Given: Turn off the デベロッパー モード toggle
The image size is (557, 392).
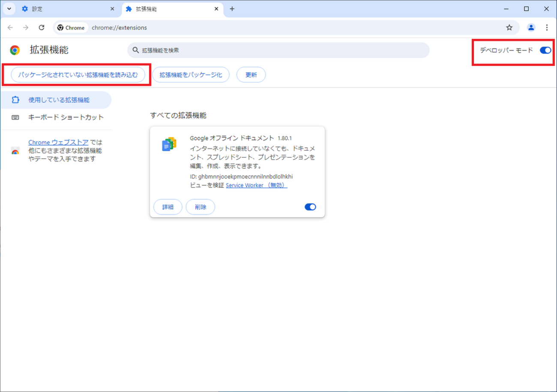Looking at the screenshot, I should point(545,50).
